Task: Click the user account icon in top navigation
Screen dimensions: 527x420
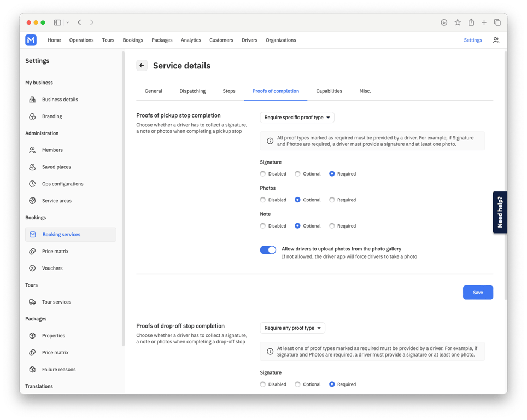Action: pyautogui.click(x=496, y=40)
